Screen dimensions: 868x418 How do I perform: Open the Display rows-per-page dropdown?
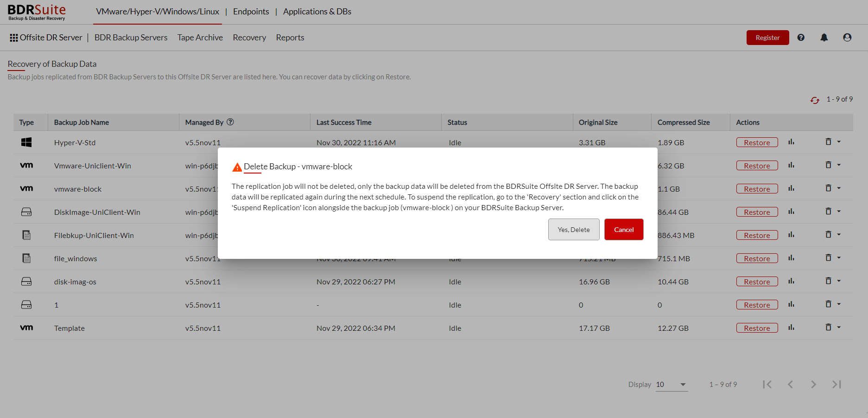pos(672,385)
